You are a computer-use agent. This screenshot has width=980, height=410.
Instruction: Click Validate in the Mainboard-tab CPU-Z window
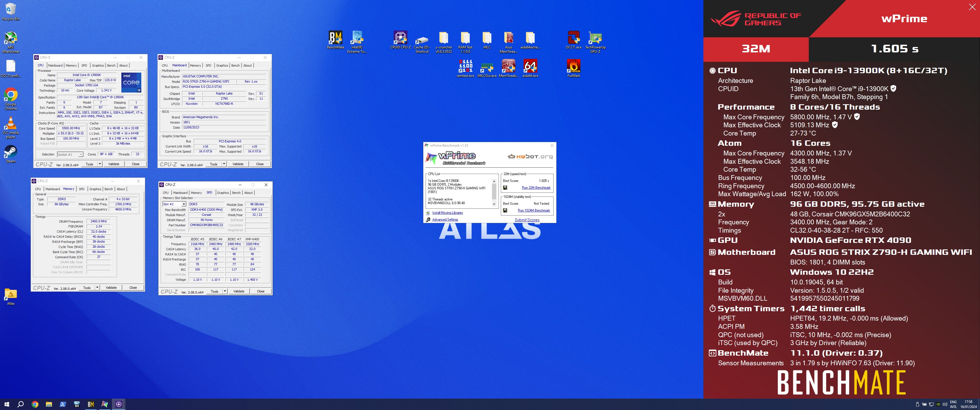pyautogui.click(x=238, y=164)
